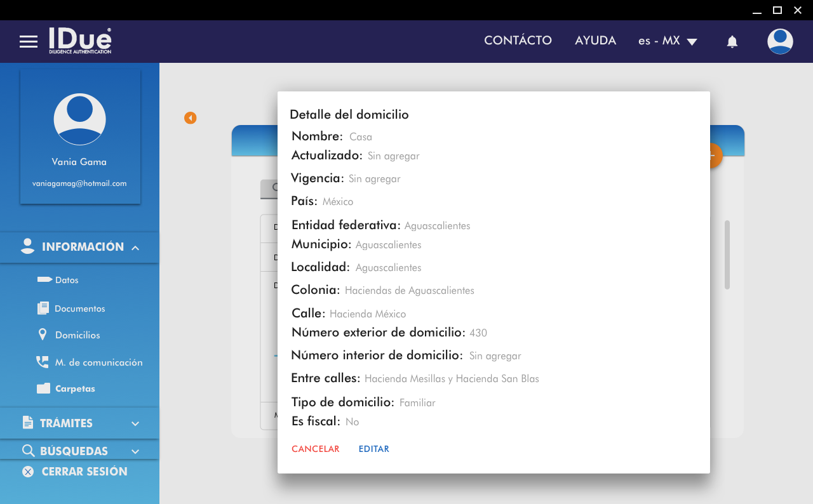The image size is (813, 504).
Task: Click CERRAR SESIÓN to log out
Action: (x=84, y=472)
